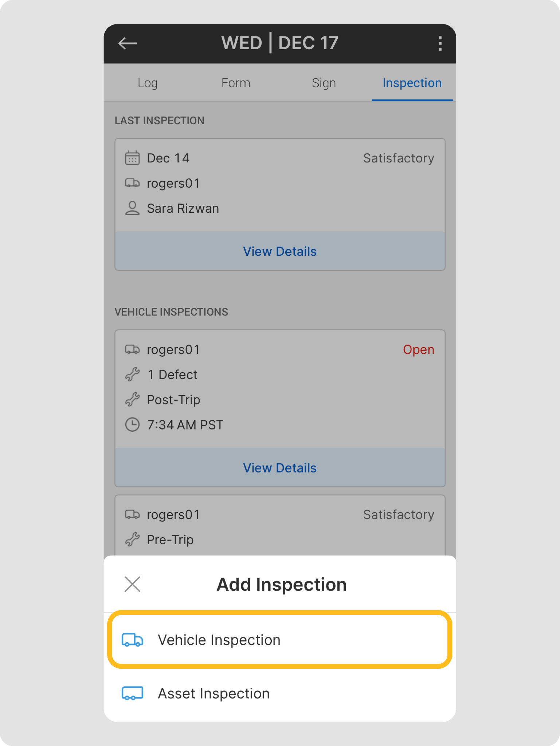Tap the Vehicle Inspection truck icon

pos(132,640)
